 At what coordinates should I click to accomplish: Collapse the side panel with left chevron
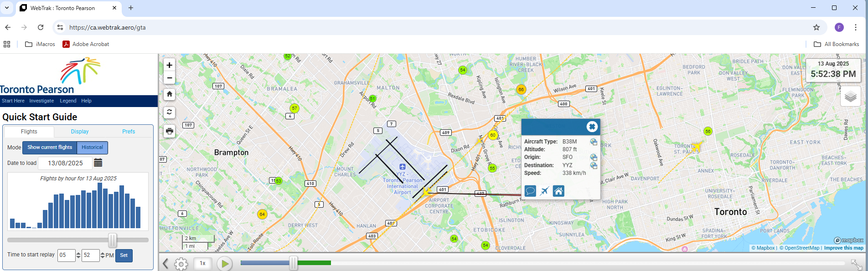click(165, 263)
